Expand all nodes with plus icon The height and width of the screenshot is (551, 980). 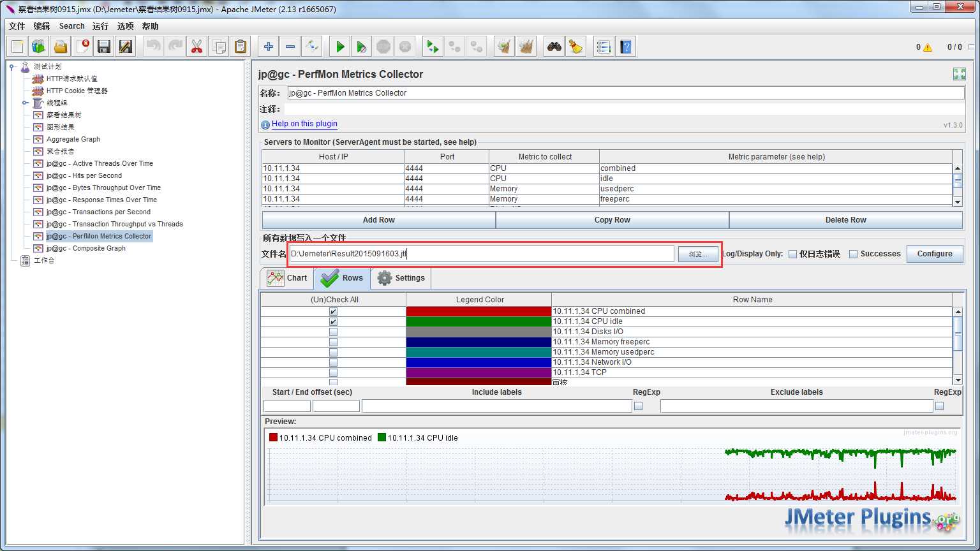269,47
